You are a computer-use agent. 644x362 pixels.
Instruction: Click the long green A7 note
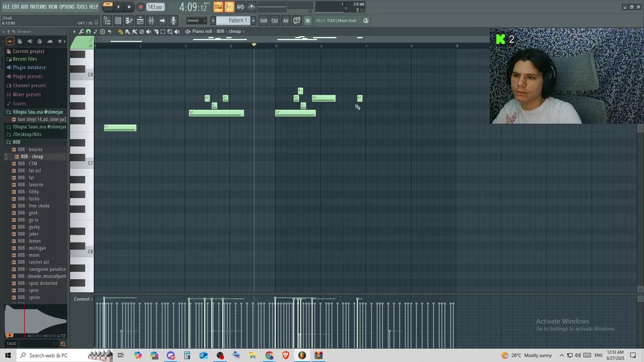[324, 98]
